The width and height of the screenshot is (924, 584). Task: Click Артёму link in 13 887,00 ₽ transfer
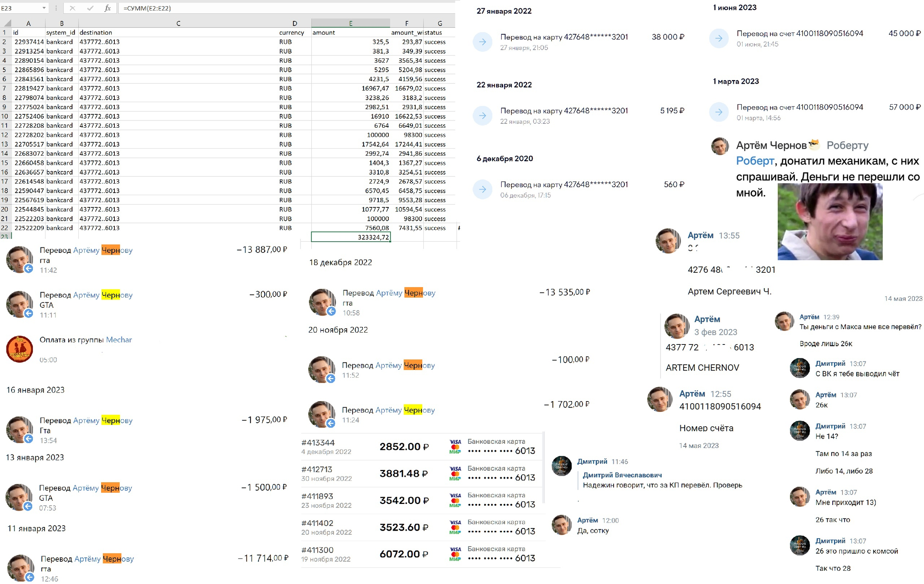[x=86, y=250]
